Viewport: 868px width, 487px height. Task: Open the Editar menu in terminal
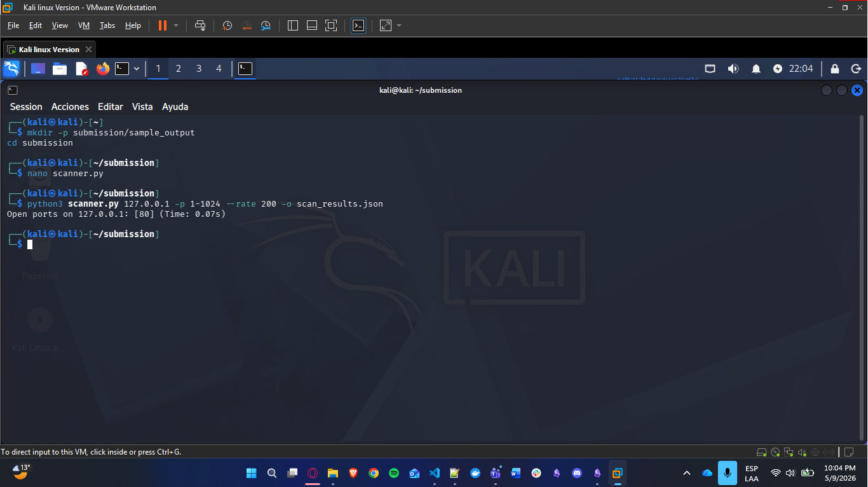[111, 107]
